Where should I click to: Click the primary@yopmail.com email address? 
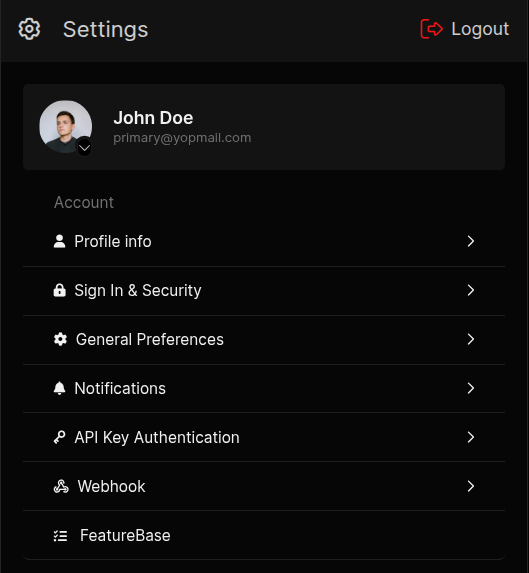tap(182, 138)
